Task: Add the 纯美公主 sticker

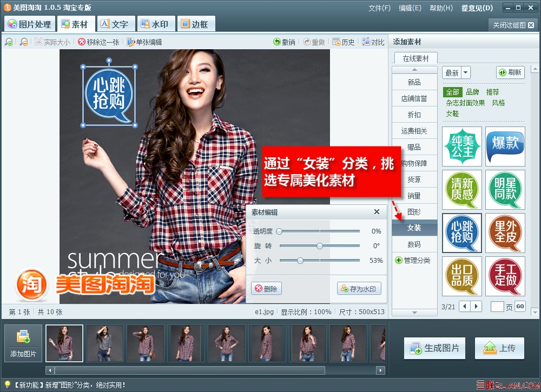Action: click(x=462, y=147)
